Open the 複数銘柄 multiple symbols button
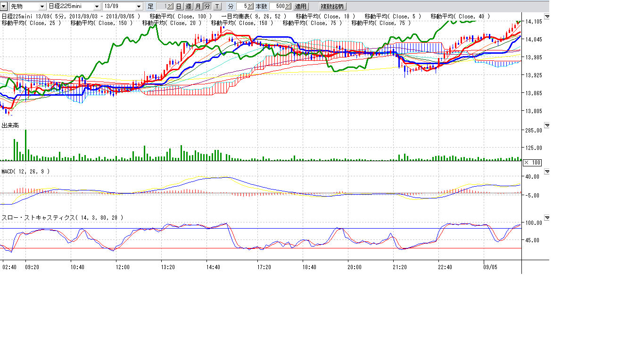Viewport: 644px width, 362px height. pyautogui.click(x=332, y=7)
